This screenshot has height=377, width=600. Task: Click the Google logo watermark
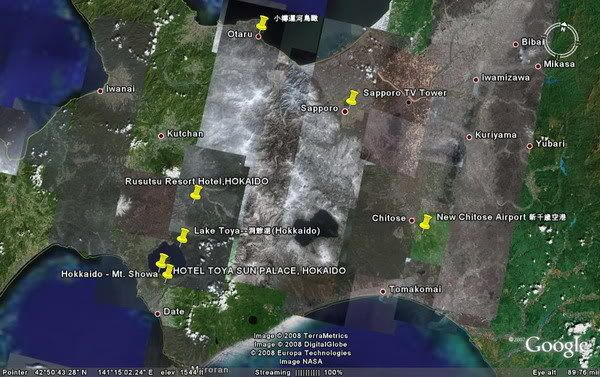[557, 346]
